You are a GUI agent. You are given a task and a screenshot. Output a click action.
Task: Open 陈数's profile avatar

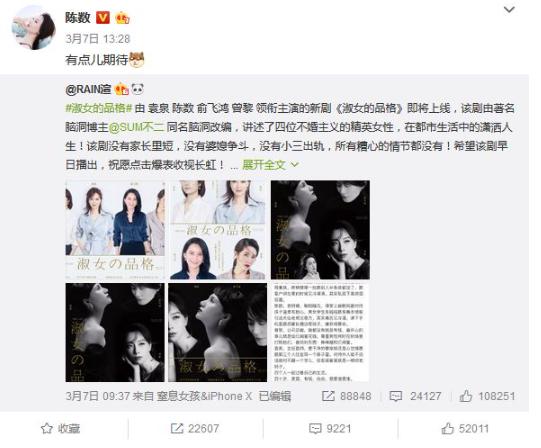click(x=33, y=28)
